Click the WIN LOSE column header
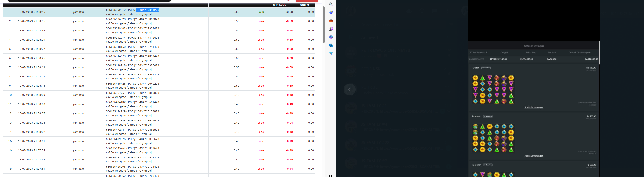Viewport: 644px width, 177px height. click(x=279, y=5)
